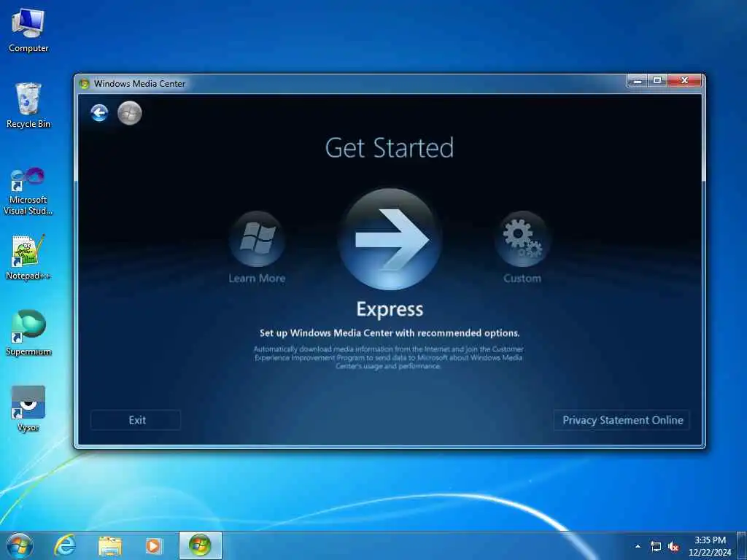Click the Exit button
The width and height of the screenshot is (747, 560).
[136, 420]
